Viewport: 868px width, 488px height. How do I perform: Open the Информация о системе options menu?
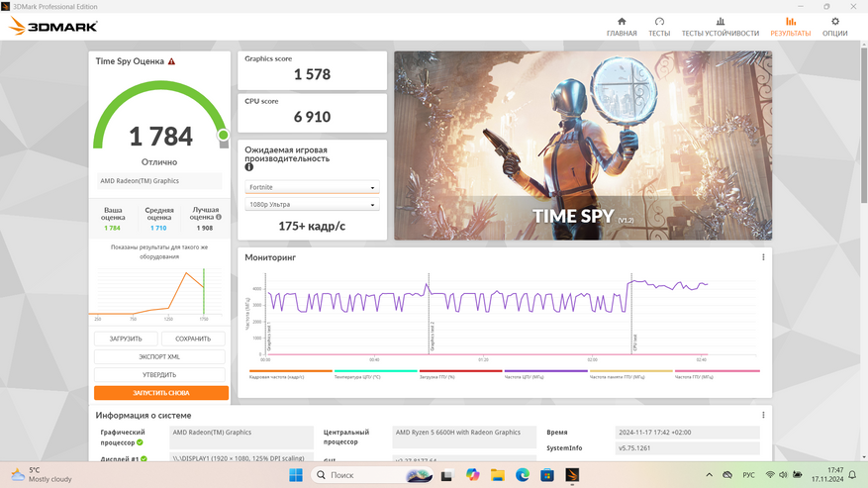click(x=763, y=415)
